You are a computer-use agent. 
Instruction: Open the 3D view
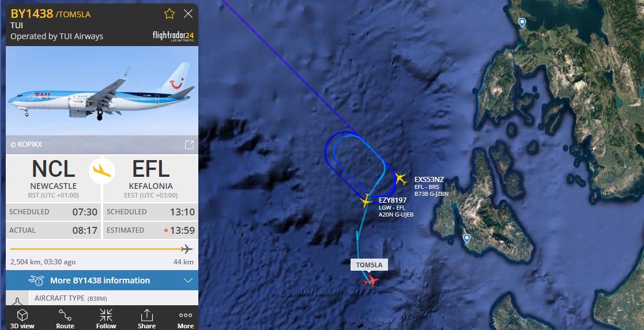(x=22, y=318)
